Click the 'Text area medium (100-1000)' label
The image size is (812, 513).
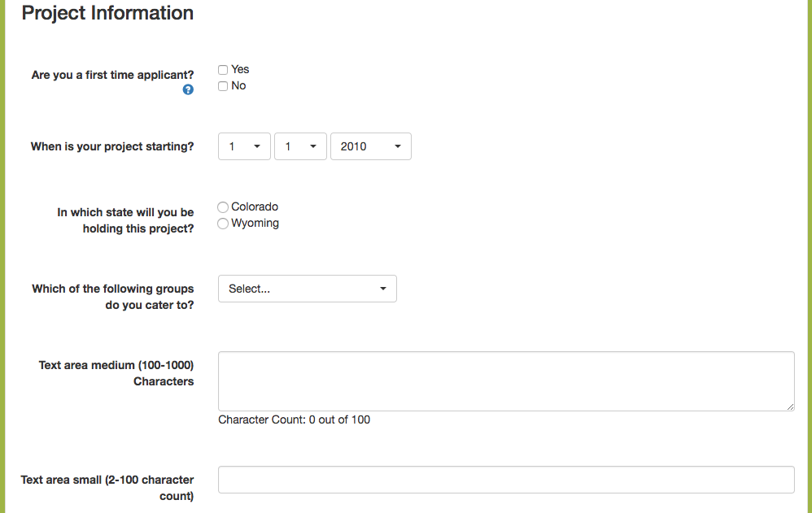click(116, 373)
